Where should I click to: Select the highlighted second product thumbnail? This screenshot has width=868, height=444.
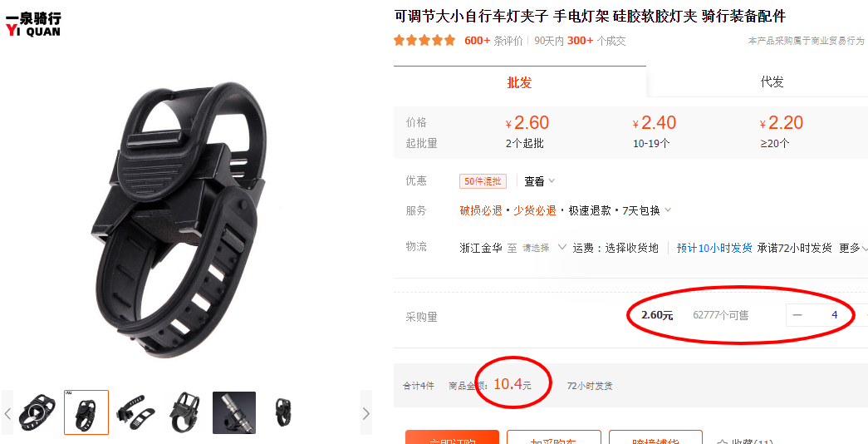[x=86, y=413]
